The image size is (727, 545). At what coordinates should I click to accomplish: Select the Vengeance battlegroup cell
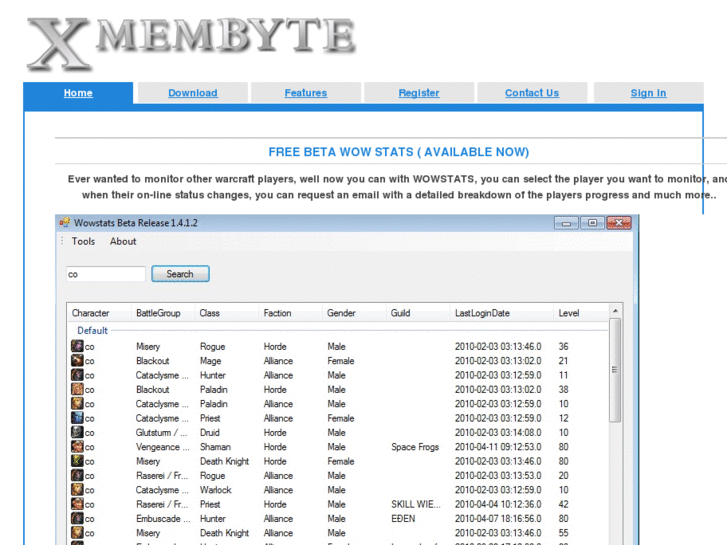pos(163,447)
